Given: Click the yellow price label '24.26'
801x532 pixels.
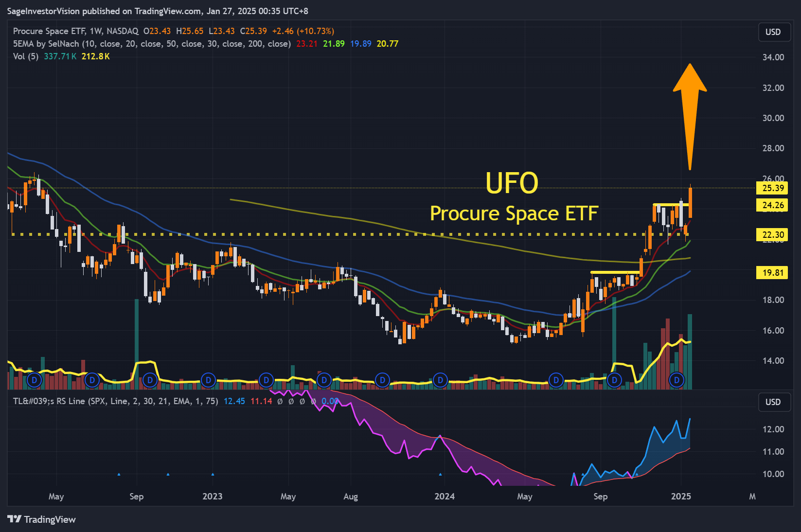Looking at the screenshot, I should click(x=772, y=205).
